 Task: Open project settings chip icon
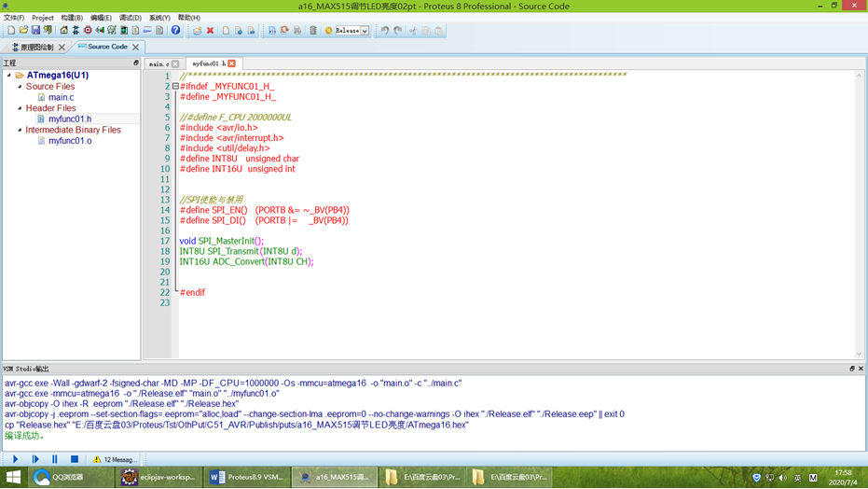click(x=312, y=31)
